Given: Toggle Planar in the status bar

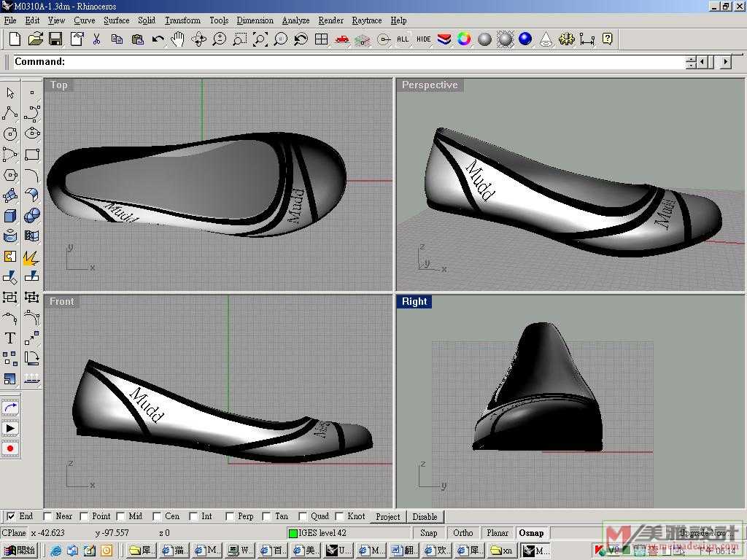Looking at the screenshot, I should point(498,533).
